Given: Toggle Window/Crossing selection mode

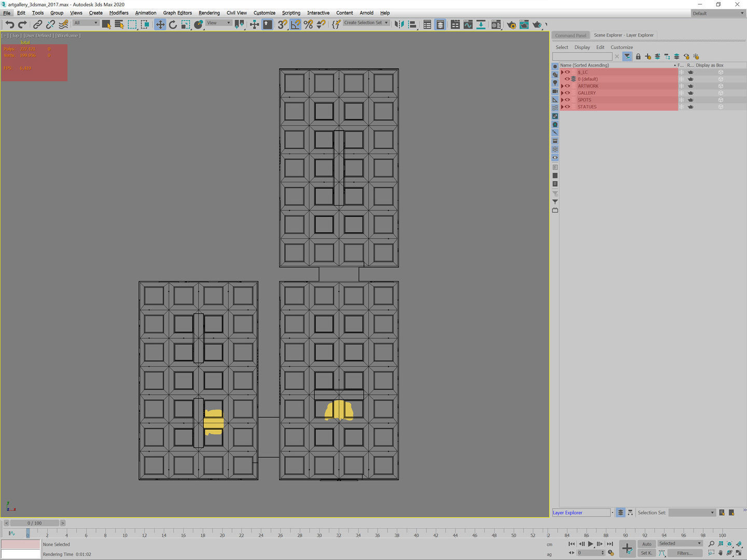Looking at the screenshot, I should 145,24.
